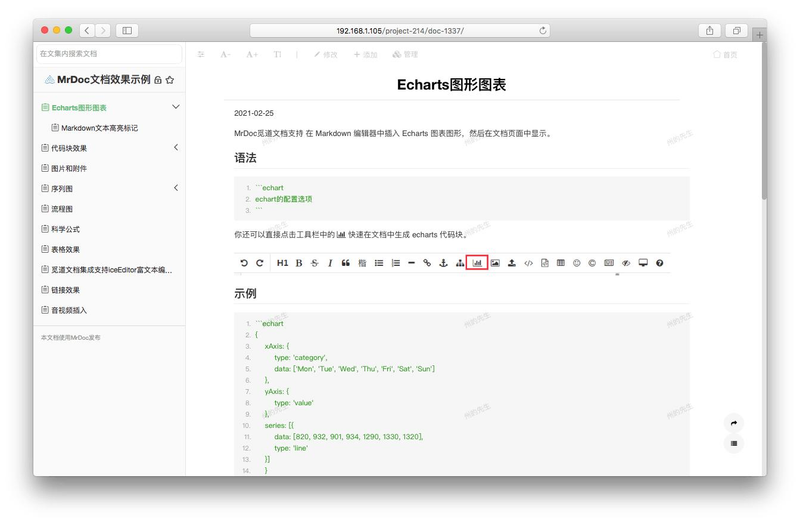The width and height of the screenshot is (800, 524).
Task: Click the redo icon in editor toolbar
Action: tap(260, 263)
